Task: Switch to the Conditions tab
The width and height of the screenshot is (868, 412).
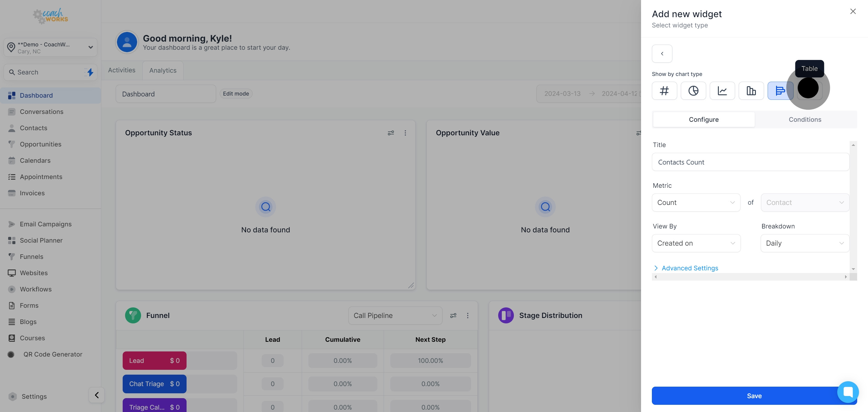Action: [x=805, y=120]
